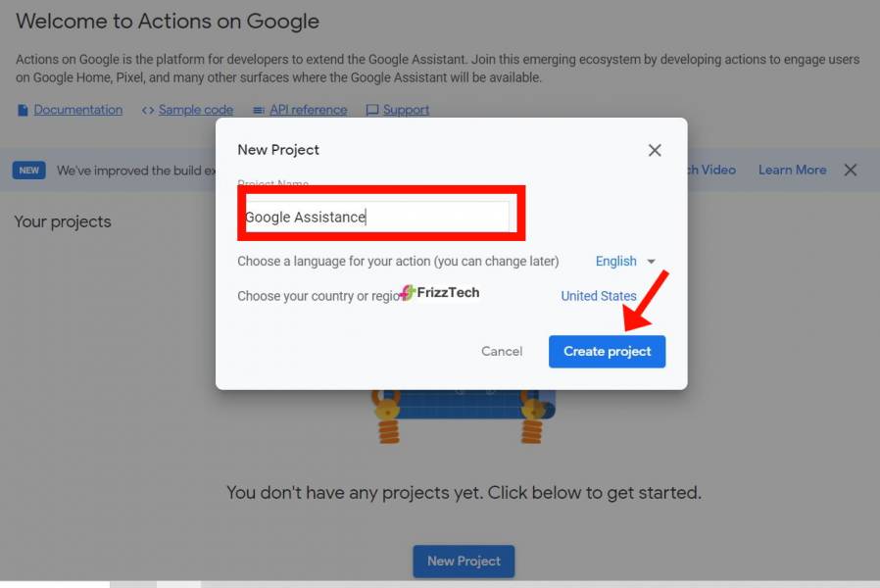Click the FrizzTech logo watermark
880x588 pixels.
(439, 292)
